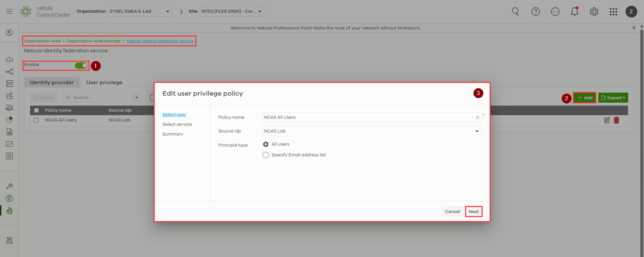Click the chevron between Organization and Site

(181, 11)
